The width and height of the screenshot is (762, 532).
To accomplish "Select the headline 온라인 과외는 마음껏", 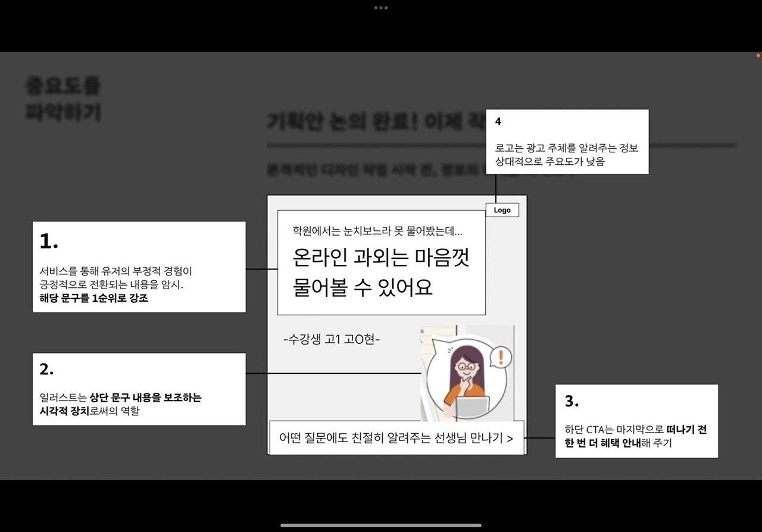I will 380,258.
